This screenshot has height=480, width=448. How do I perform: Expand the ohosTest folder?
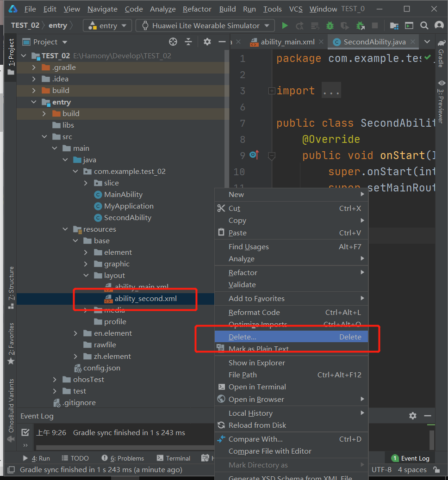tap(55, 380)
